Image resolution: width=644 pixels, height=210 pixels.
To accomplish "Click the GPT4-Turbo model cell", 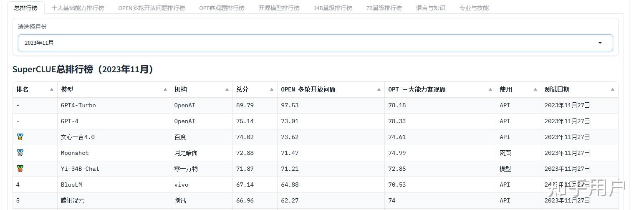I will [x=114, y=105].
